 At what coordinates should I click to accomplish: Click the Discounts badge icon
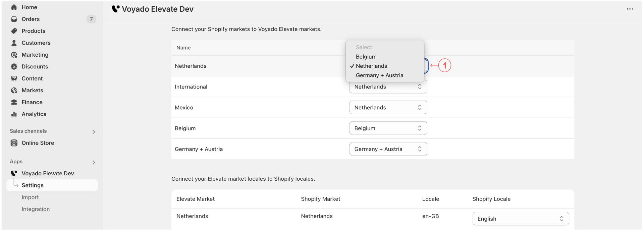click(x=14, y=66)
